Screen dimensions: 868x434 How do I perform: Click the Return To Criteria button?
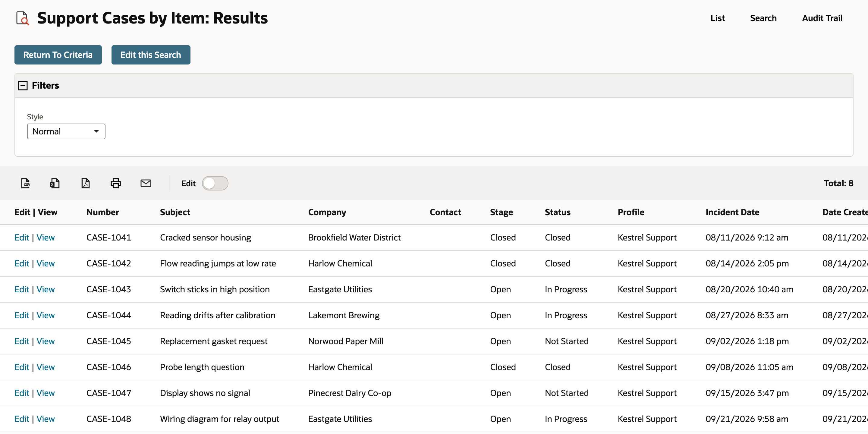coord(58,55)
